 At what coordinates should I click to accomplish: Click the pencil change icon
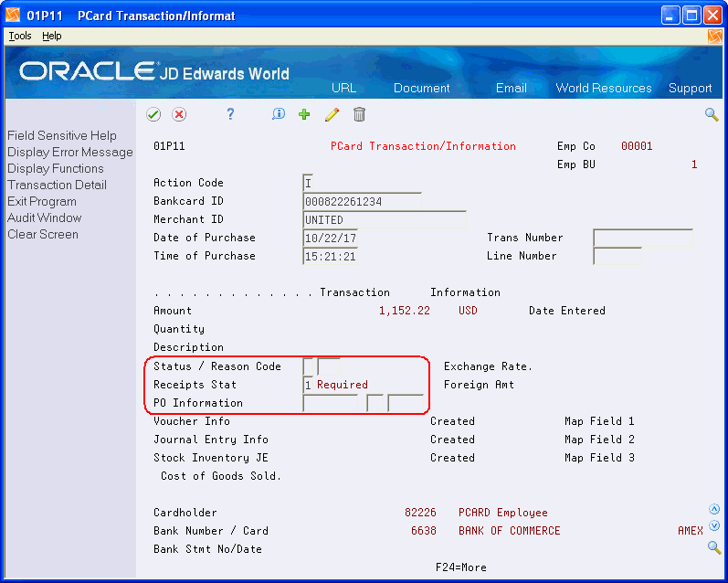tap(332, 114)
